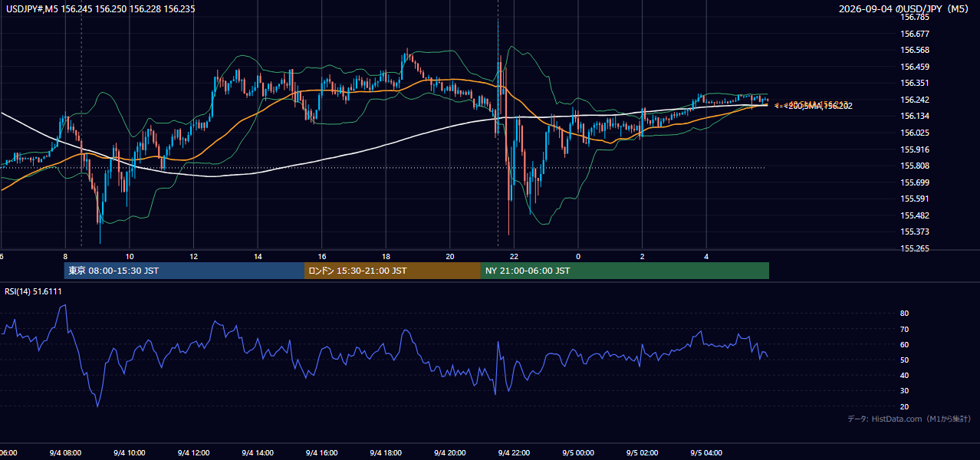This screenshot has width=980, height=460.
Task: Click the 9/5 04:00 bottom time label
Action: tap(705, 453)
